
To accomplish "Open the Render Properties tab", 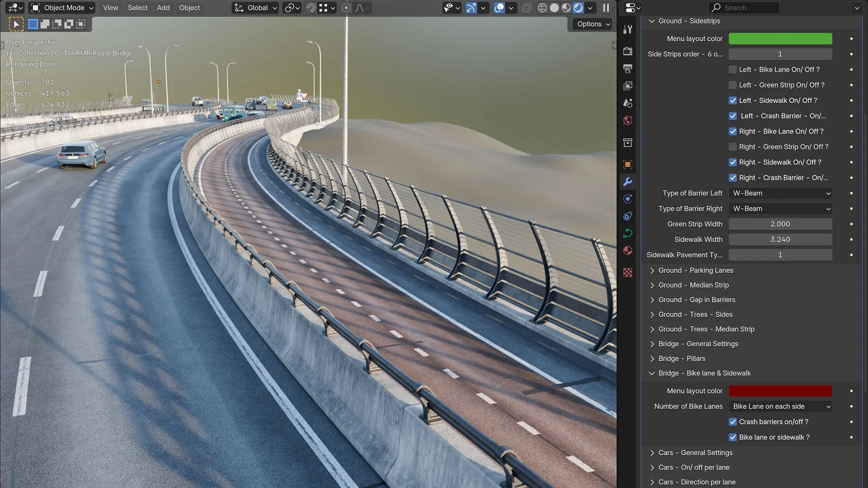I will tap(627, 51).
